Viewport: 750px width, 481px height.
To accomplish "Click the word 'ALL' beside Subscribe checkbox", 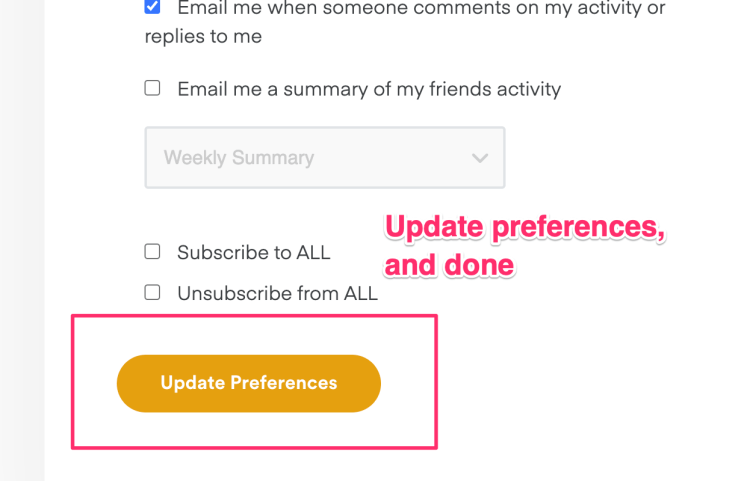I will (312, 253).
